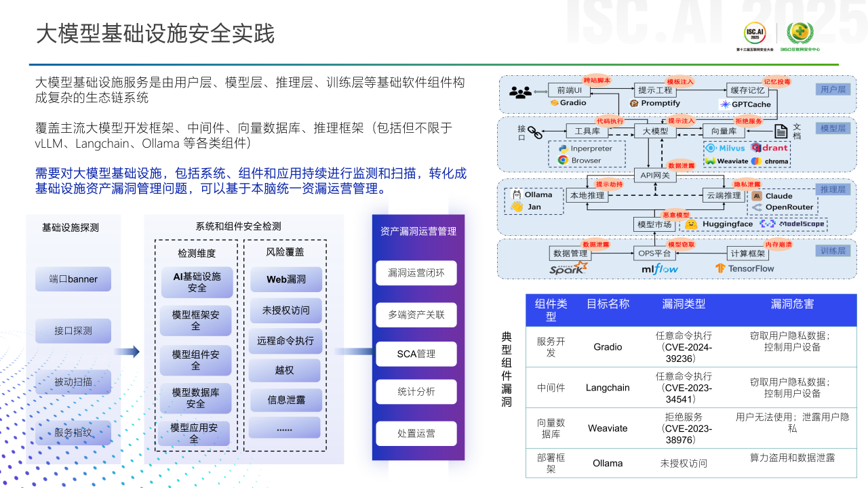The image size is (868, 488).
Task: Click the 前端UI node in the diagram
Action: pyautogui.click(x=570, y=90)
